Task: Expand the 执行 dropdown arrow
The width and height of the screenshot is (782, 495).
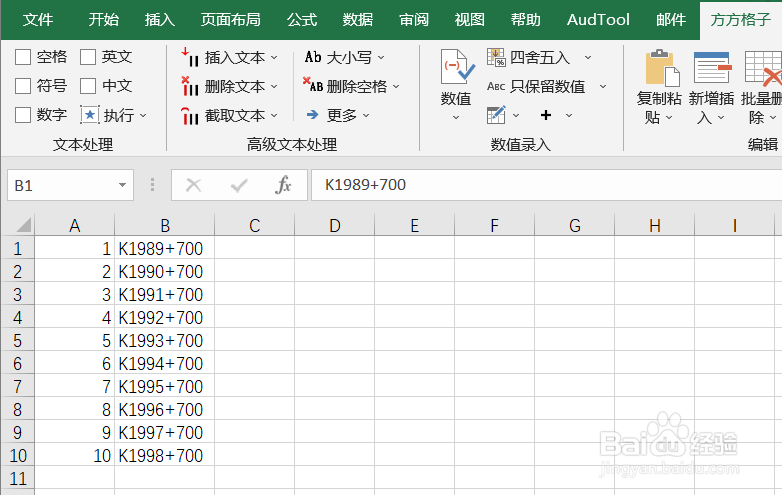Action: 144,116
